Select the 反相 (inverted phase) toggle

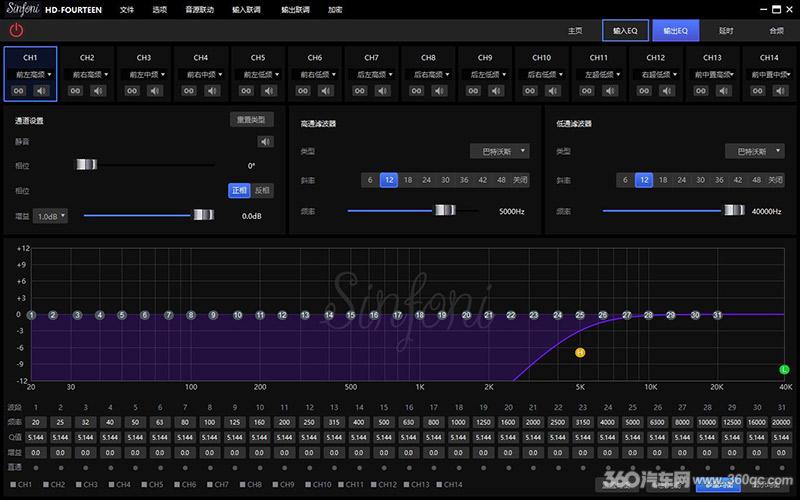point(262,190)
